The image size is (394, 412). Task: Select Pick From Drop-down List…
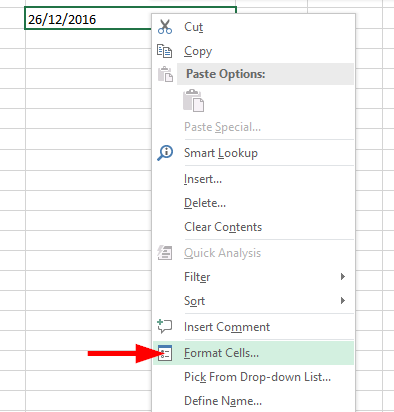tap(253, 377)
